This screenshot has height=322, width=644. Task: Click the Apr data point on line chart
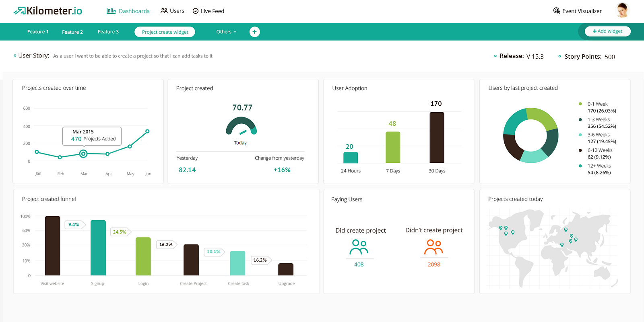pos(107,154)
